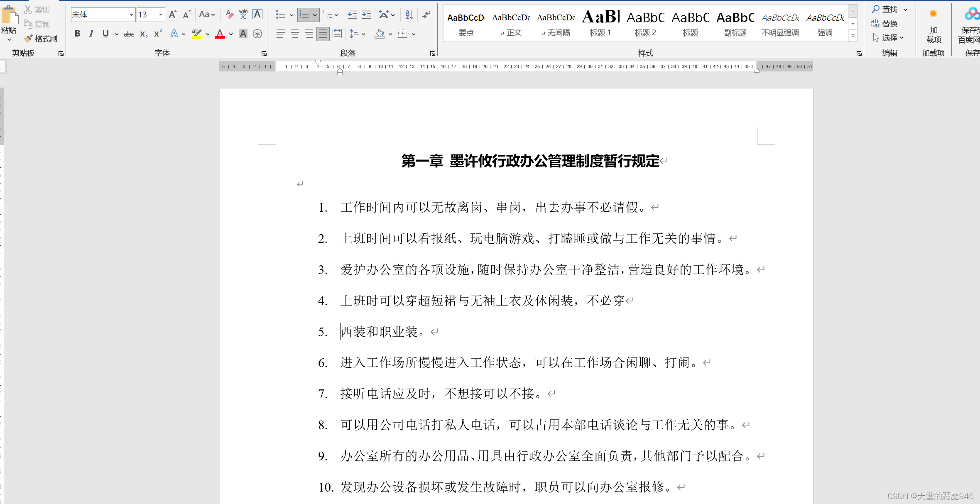Viewport: 980px width, 504px height.
Task: Apply character shading icon
Action: click(243, 34)
